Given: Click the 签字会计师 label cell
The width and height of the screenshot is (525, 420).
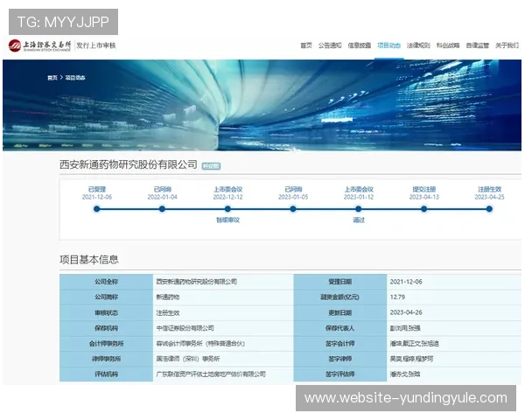Looking at the screenshot, I should [x=339, y=344].
